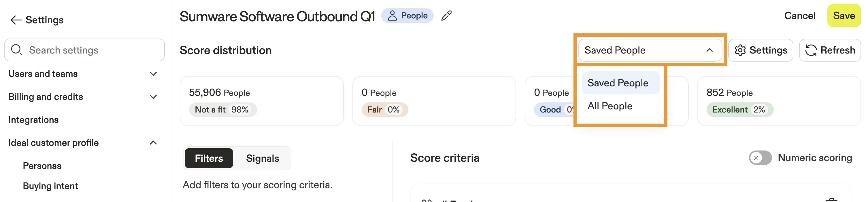Image resolution: width=868 pixels, height=202 pixels.
Task: Expand the Users and teams section
Action: pyautogui.click(x=153, y=74)
